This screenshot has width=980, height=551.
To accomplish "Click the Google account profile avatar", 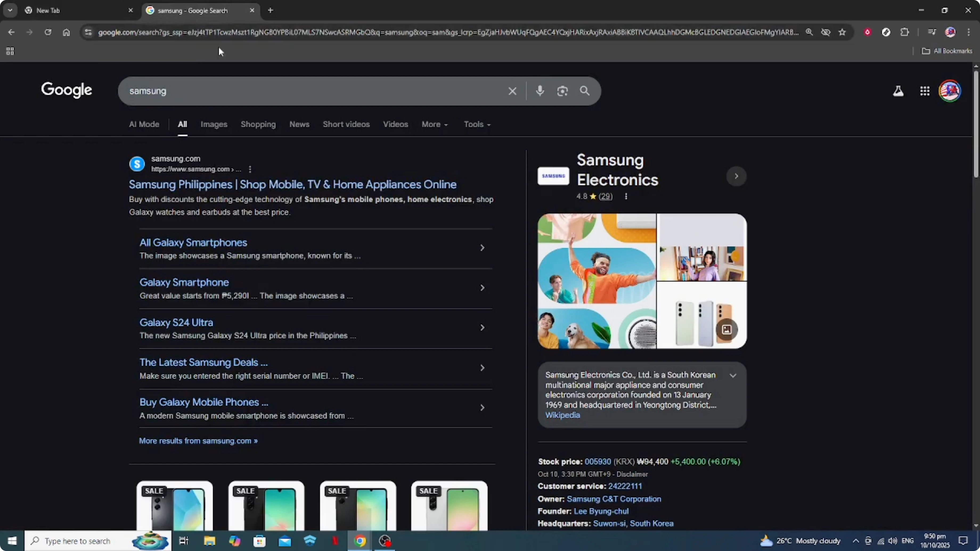I will [950, 91].
